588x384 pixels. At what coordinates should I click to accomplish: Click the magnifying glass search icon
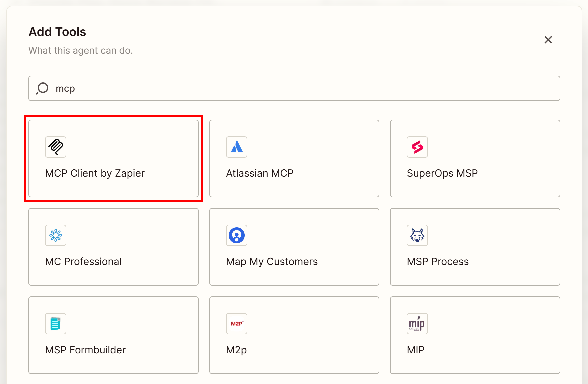pos(43,88)
